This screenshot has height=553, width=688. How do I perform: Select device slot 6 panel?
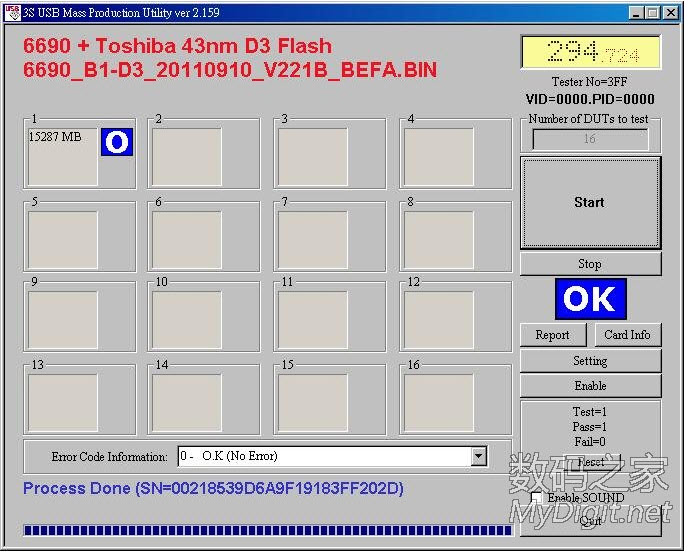[x=186, y=239]
